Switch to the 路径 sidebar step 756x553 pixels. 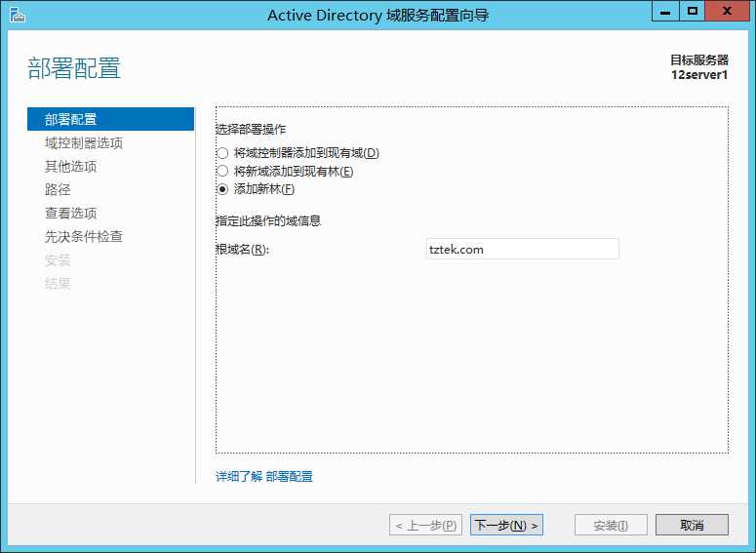(x=58, y=189)
